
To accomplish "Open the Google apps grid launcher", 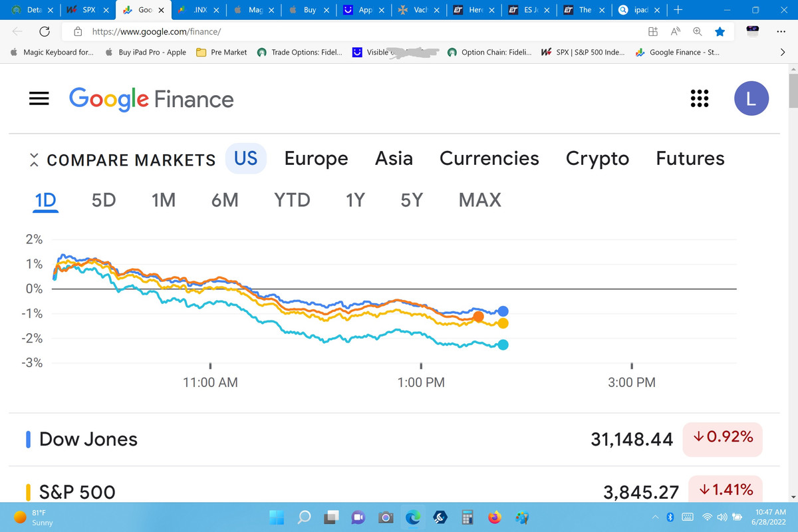I will [x=699, y=98].
